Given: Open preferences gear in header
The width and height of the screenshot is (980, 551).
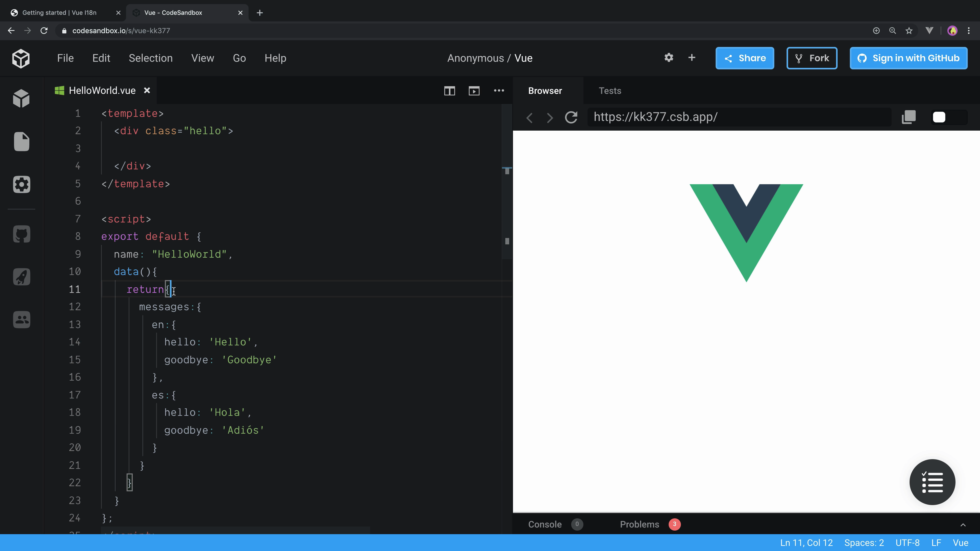Looking at the screenshot, I should click(668, 58).
